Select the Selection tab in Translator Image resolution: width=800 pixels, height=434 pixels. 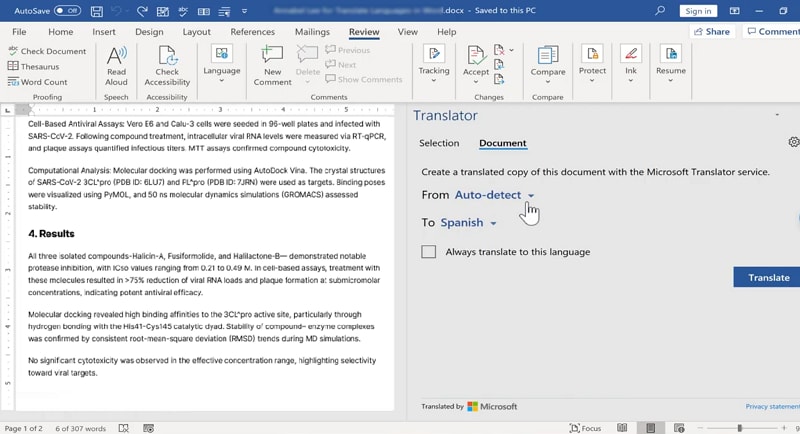point(439,143)
